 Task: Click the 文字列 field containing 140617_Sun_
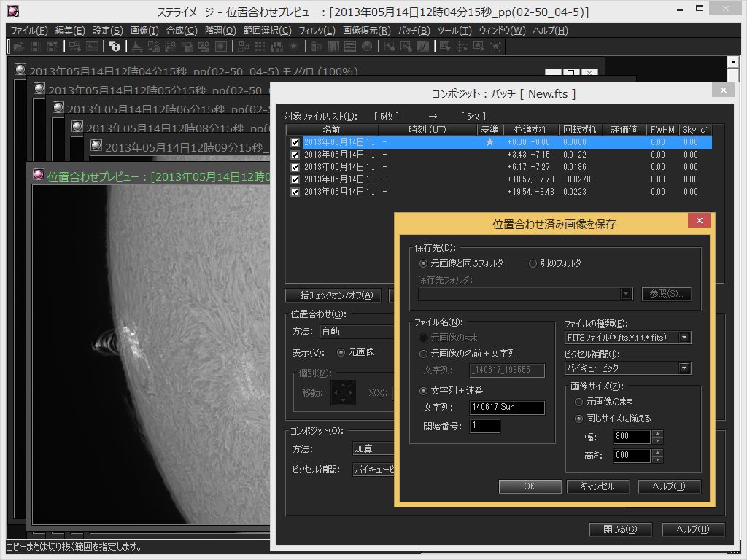(x=507, y=408)
